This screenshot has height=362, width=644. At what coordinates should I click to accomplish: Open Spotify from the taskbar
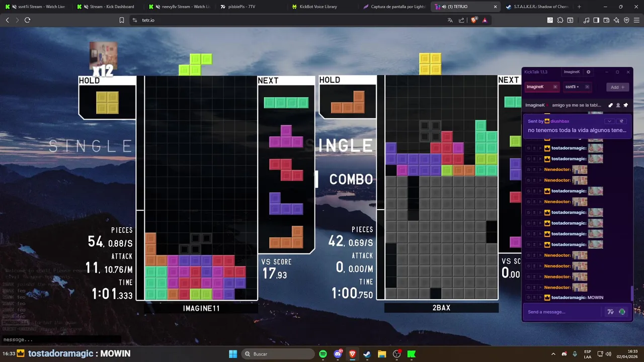coord(323,354)
